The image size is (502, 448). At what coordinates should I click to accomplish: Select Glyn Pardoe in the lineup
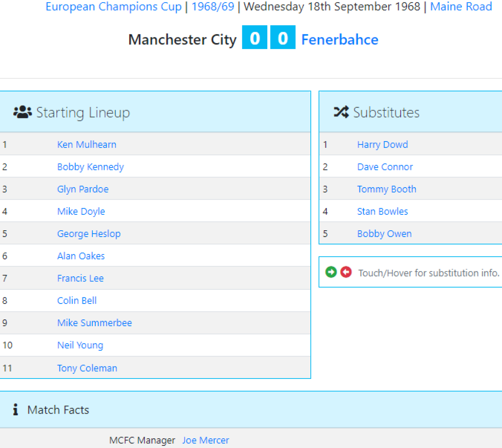(83, 189)
